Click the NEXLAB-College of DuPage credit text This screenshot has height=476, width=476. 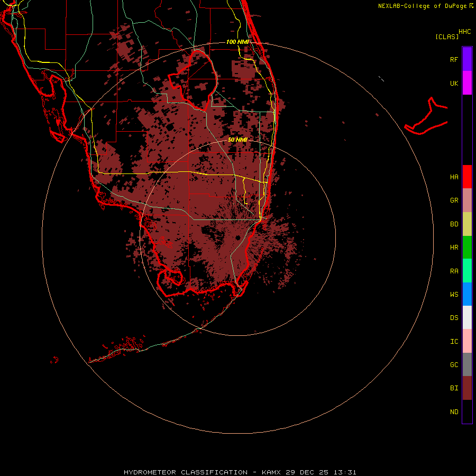point(422,6)
